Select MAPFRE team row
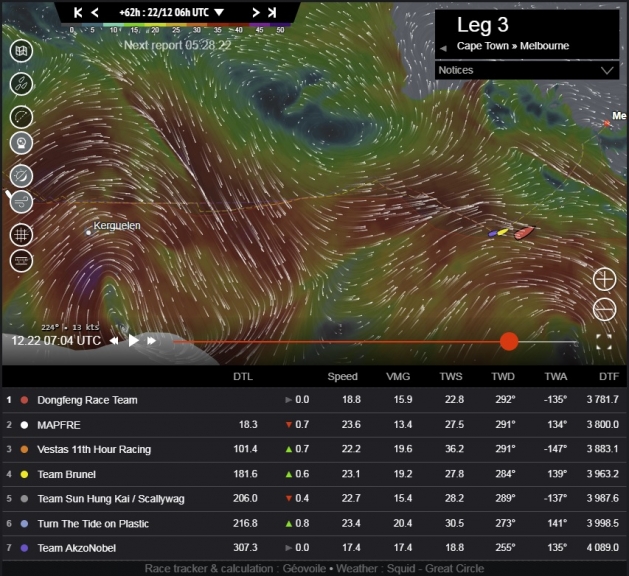 [314, 425]
